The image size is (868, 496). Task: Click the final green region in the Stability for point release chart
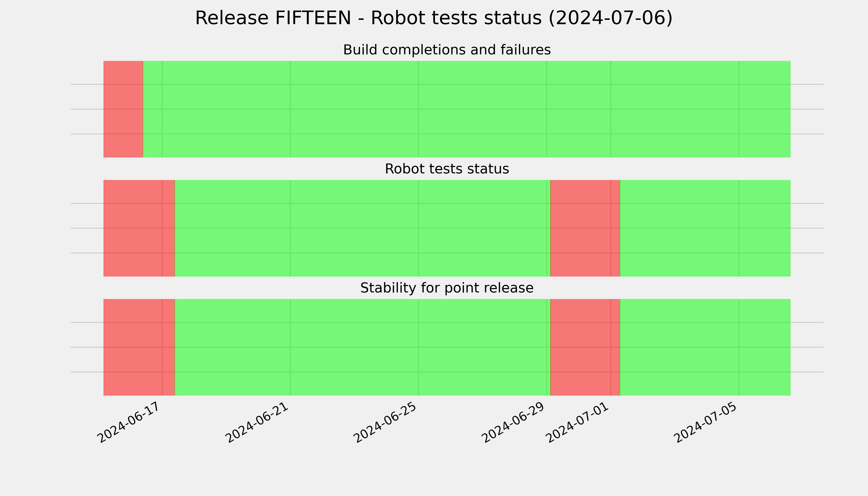pyautogui.click(x=705, y=347)
